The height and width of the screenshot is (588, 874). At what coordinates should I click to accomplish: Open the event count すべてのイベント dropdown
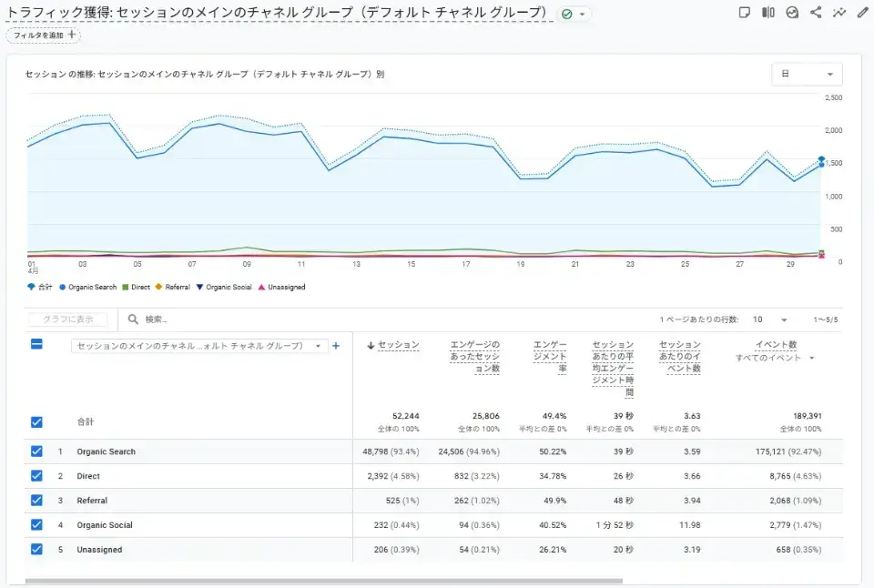[x=774, y=357]
